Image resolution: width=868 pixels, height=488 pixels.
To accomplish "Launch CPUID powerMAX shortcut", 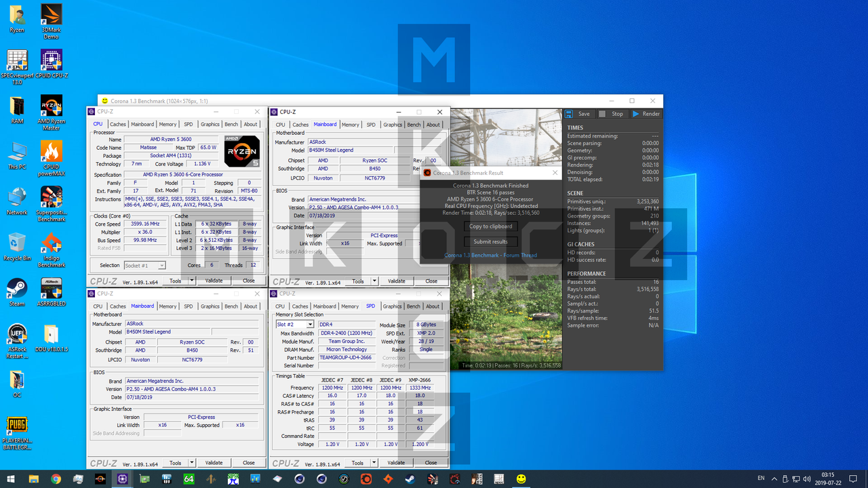I will [52, 158].
